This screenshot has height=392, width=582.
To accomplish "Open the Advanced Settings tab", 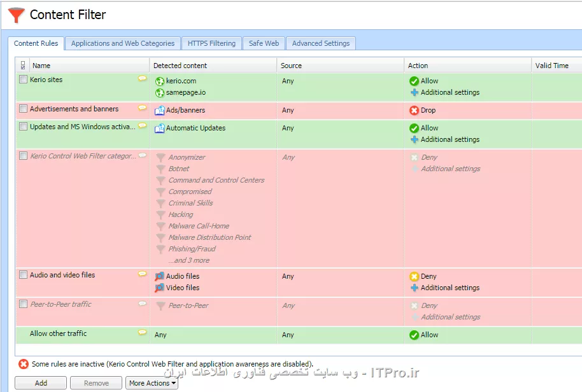I will (x=321, y=43).
